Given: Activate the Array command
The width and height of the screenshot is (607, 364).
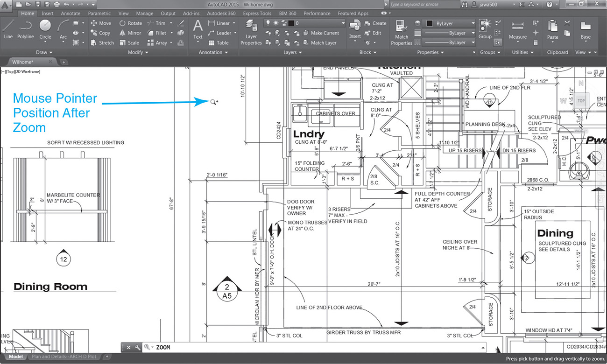Looking at the screenshot, I should point(157,43).
